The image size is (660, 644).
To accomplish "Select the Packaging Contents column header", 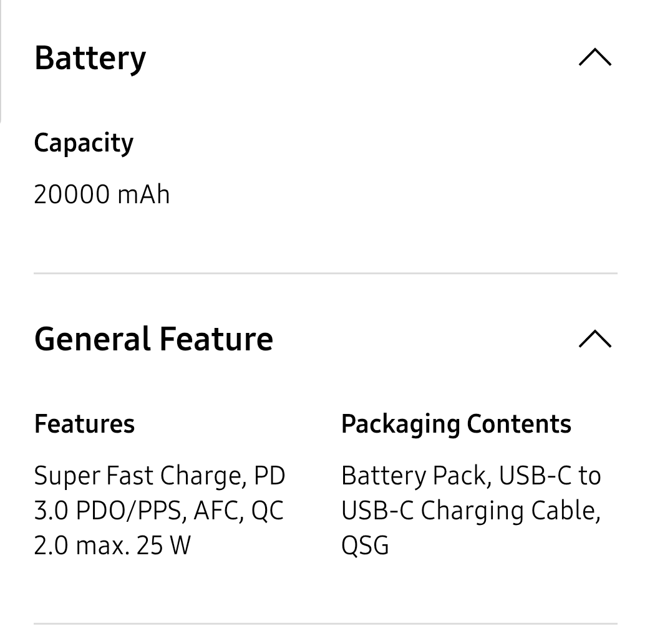I will 456,424.
